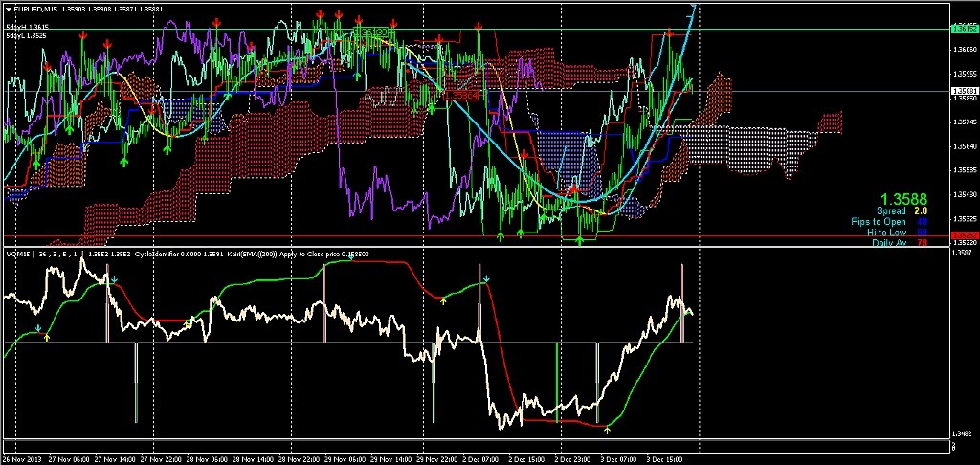Click the 29 Nov 06:00 time label
980x465 pixels.
tap(346, 458)
